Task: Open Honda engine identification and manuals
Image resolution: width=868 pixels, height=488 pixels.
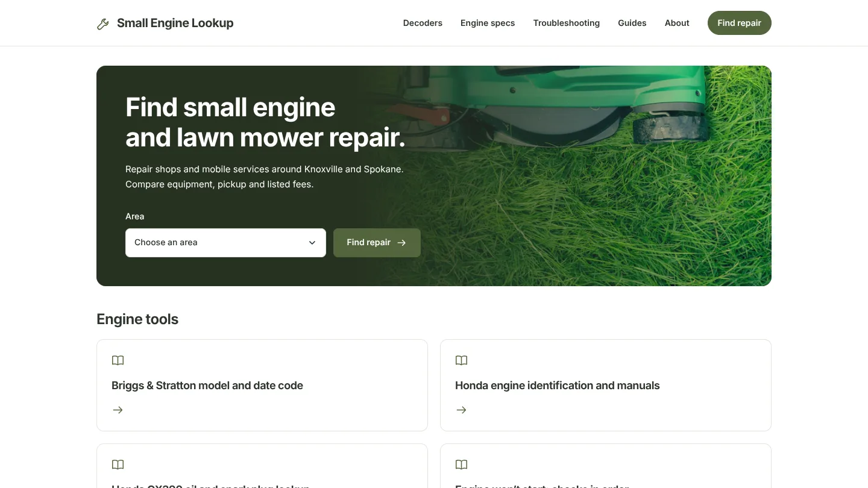Action: point(558,386)
